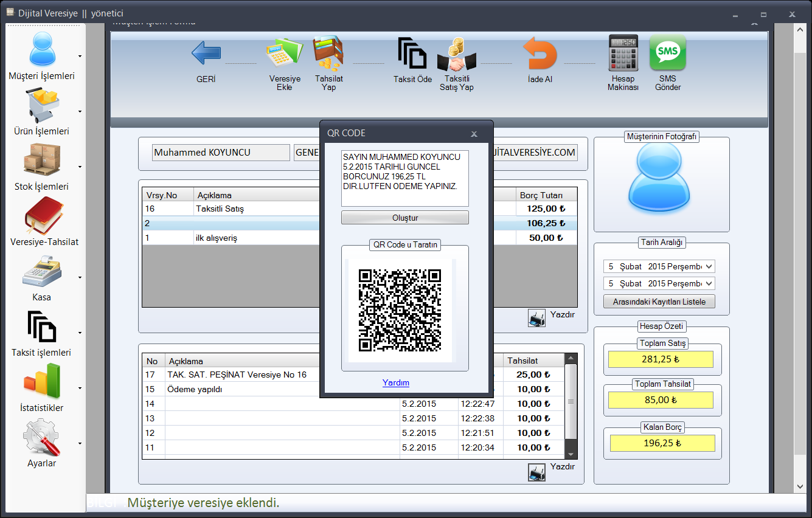812x518 pixels.
Task: Open Hesap Makinası calculator
Action: (623, 54)
